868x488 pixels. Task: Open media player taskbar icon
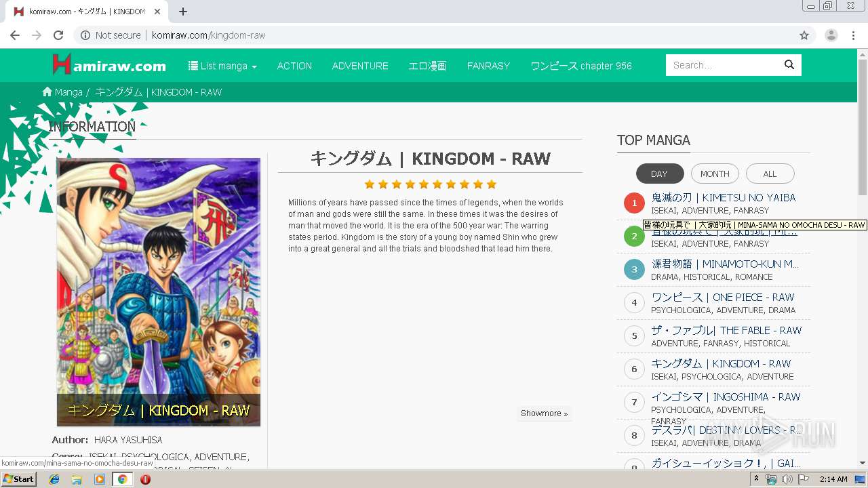(x=100, y=479)
